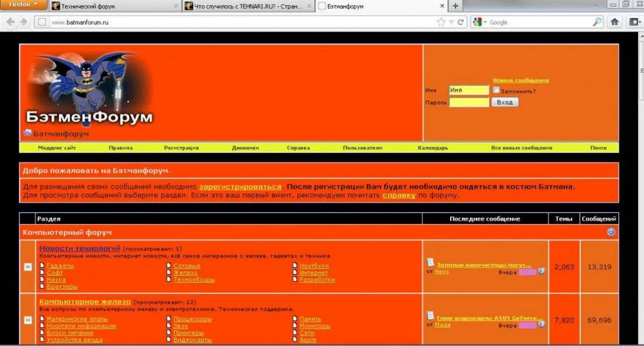Open the Новости технологий forum
644x346 pixels.
(80, 248)
